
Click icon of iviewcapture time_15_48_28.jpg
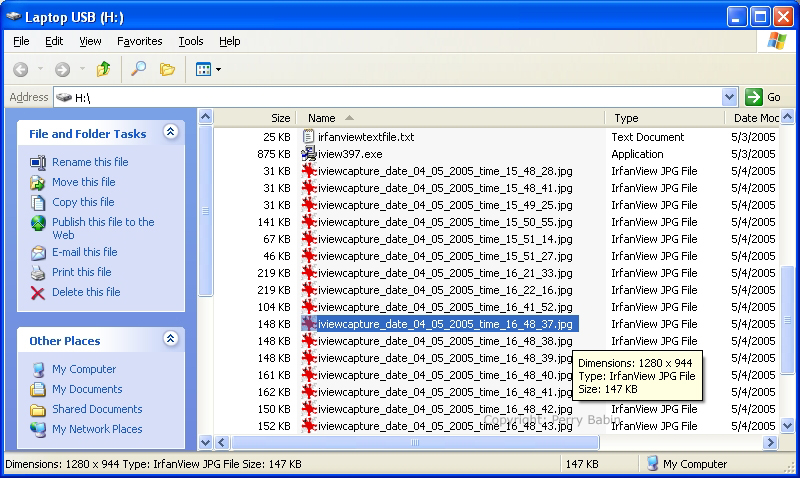309,171
